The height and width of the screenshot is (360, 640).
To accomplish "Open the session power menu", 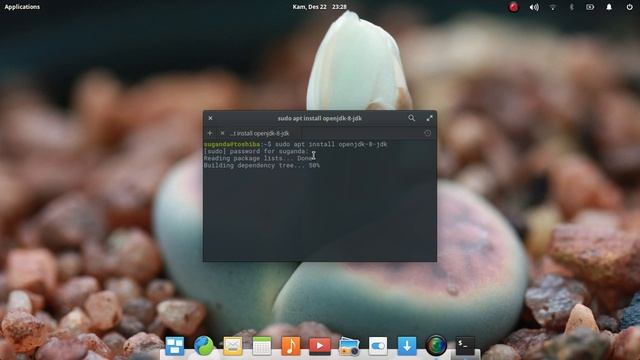I will click(x=629, y=7).
